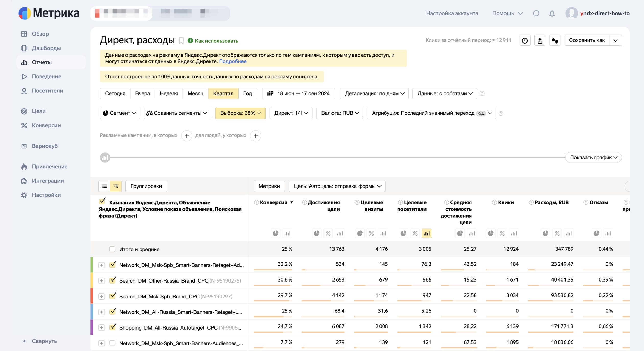Add condition for для людей, у которых

[x=256, y=136]
